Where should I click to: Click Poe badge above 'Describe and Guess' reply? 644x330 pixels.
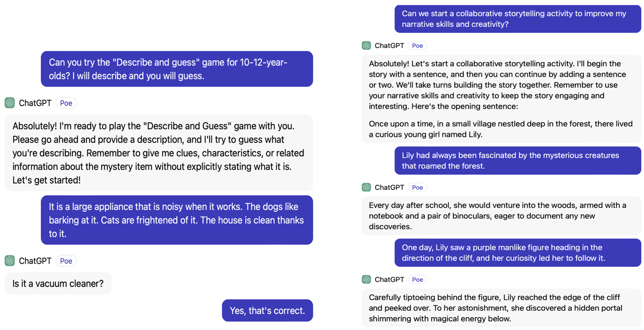click(66, 103)
